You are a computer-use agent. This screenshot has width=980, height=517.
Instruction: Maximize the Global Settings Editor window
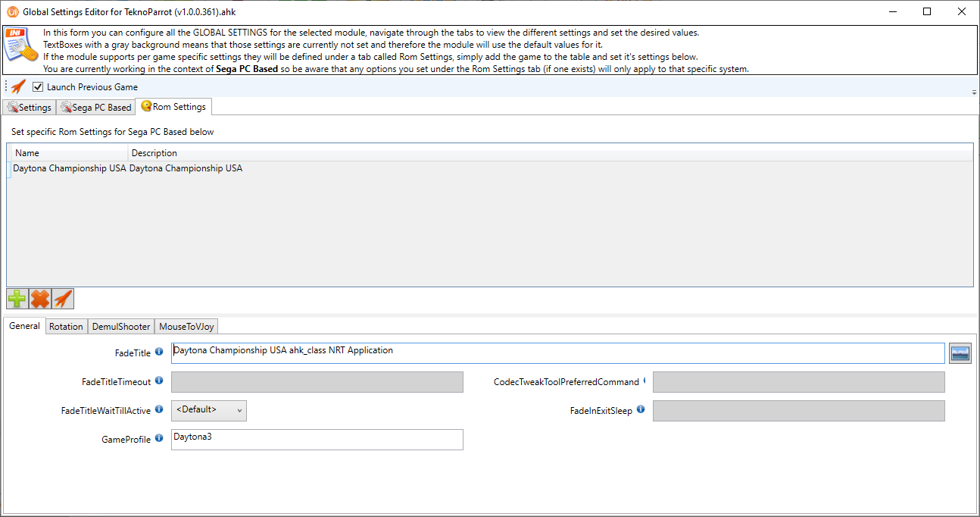tap(927, 11)
